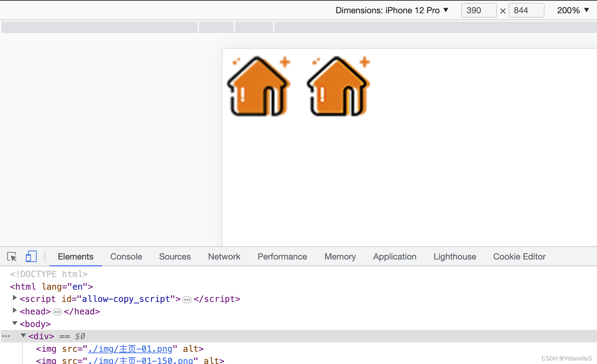This screenshot has width=597, height=364.
Task: Toggle the device toolbar icon
Action: [x=31, y=256]
